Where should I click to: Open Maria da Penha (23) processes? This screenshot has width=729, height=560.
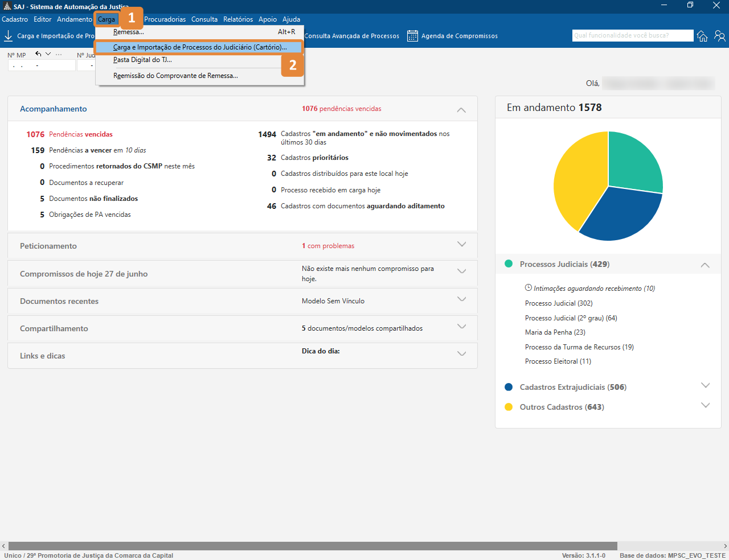555,332
